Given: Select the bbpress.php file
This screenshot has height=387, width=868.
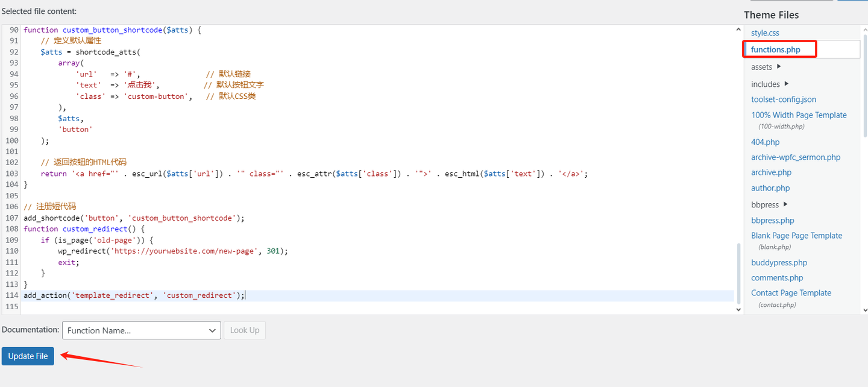Looking at the screenshot, I should pyautogui.click(x=772, y=220).
